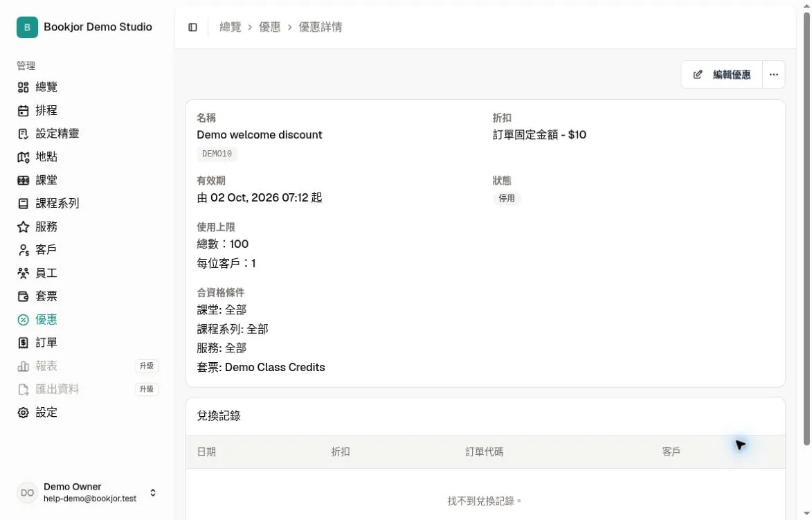Click the 總覽 breadcrumb link
Viewport: 812px width, 520px height.
coord(231,27)
